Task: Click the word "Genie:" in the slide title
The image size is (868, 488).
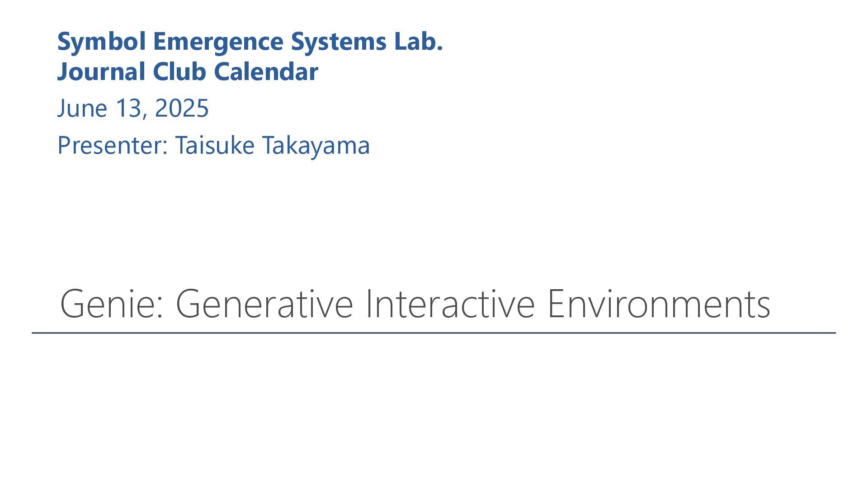Action: click(x=112, y=304)
